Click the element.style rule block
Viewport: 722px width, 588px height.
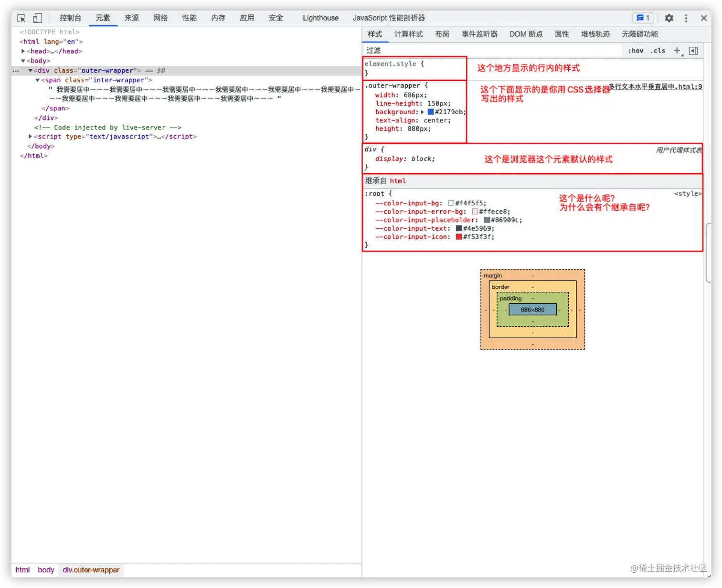(414, 69)
